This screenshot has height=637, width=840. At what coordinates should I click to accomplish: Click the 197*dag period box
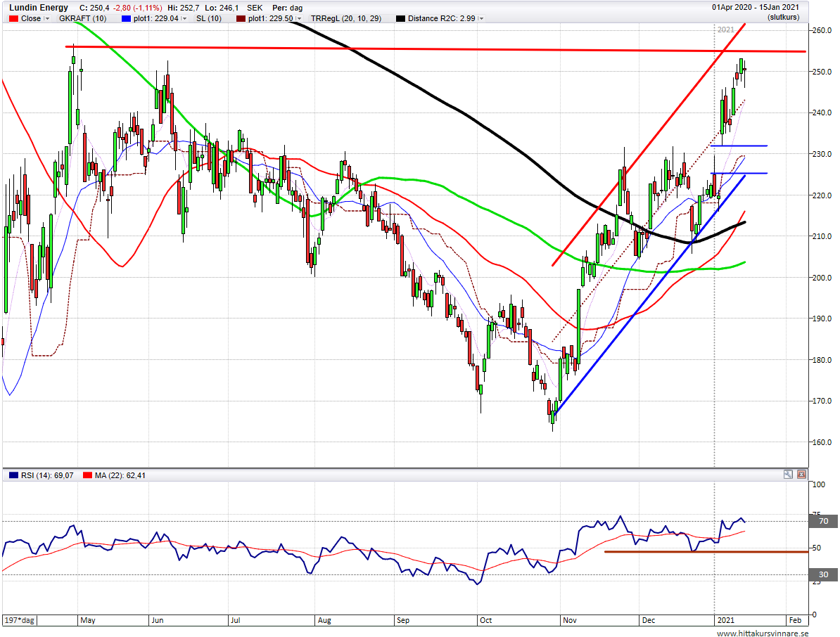tap(20, 620)
